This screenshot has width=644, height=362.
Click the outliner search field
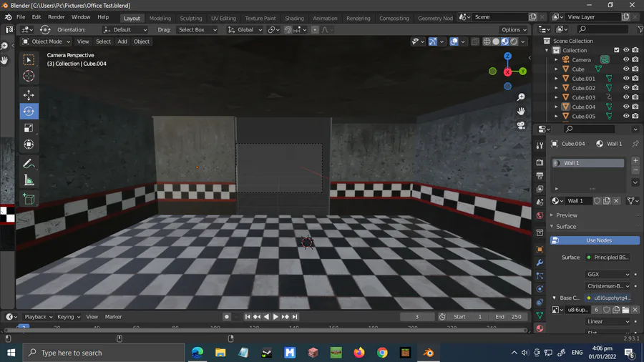click(x=602, y=29)
